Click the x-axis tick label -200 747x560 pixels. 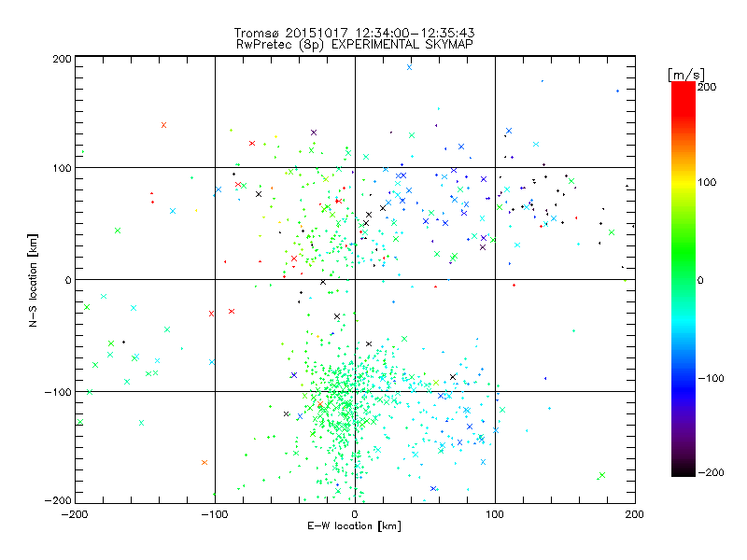(x=75, y=514)
